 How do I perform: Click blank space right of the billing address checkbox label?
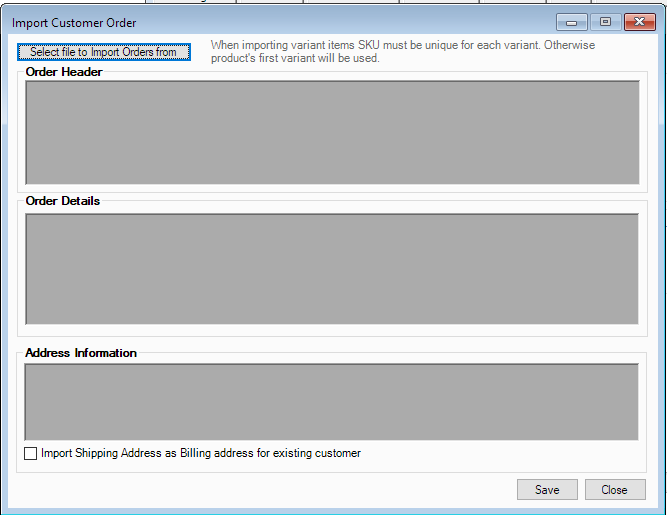tap(500, 454)
